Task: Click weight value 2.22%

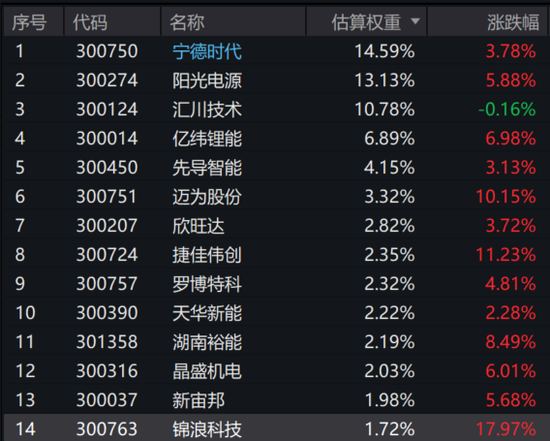Action: tap(390, 313)
